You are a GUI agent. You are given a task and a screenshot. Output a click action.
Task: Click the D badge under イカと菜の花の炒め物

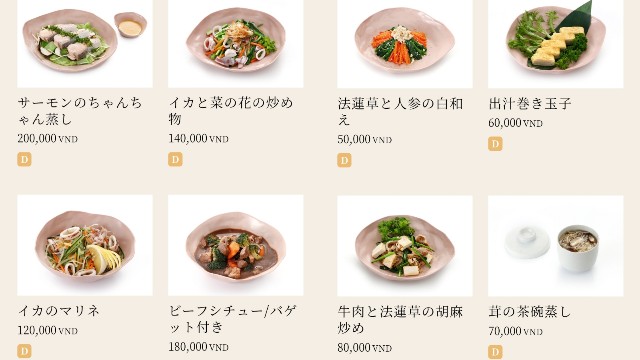click(175, 159)
